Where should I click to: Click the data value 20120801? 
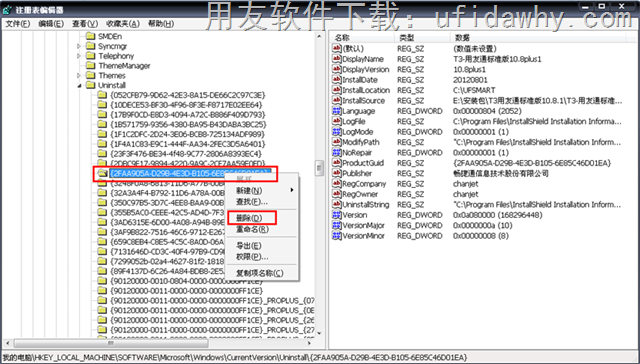click(x=470, y=80)
